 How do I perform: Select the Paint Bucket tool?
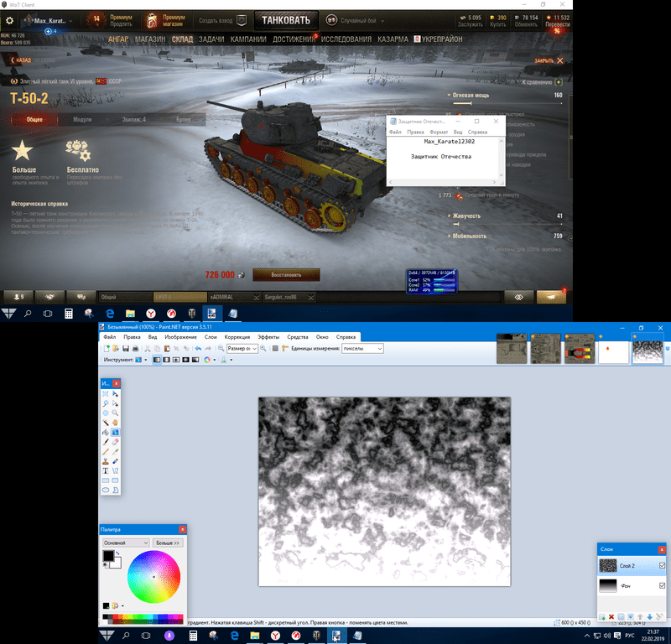106,432
